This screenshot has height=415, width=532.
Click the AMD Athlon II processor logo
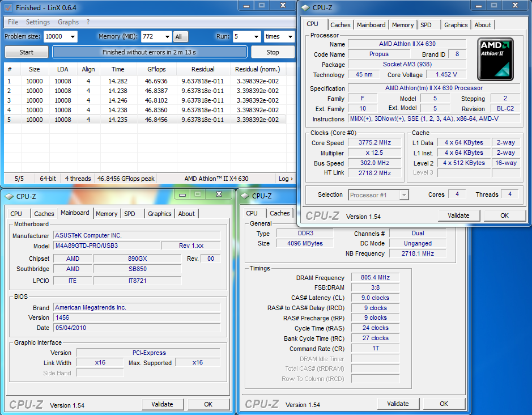[495, 58]
